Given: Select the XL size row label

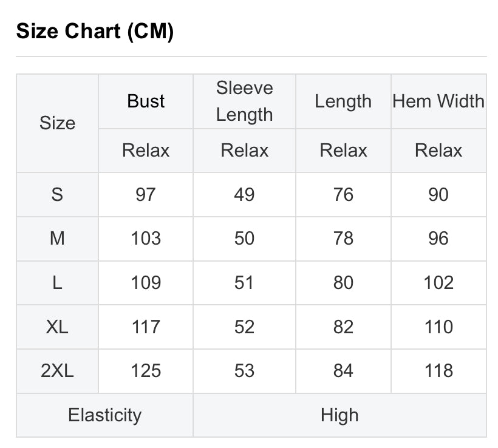Looking at the screenshot, I should 57,327.
